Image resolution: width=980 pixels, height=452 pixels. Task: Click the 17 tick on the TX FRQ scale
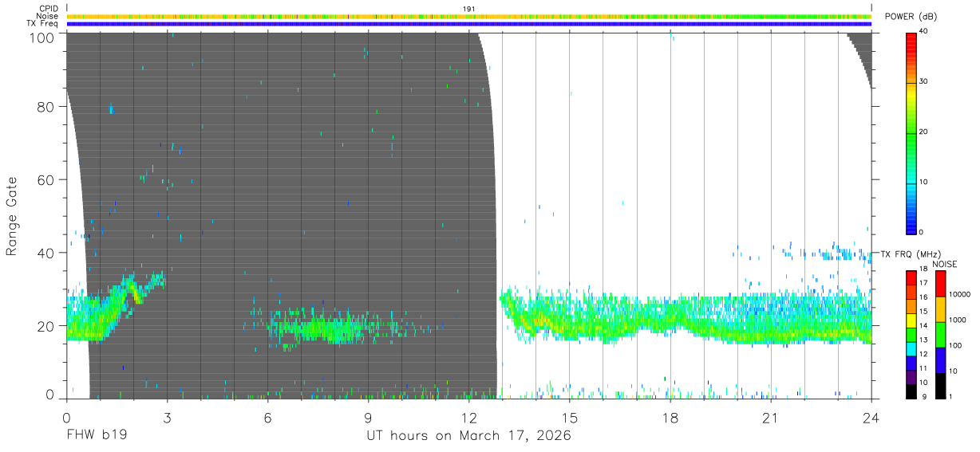923,284
